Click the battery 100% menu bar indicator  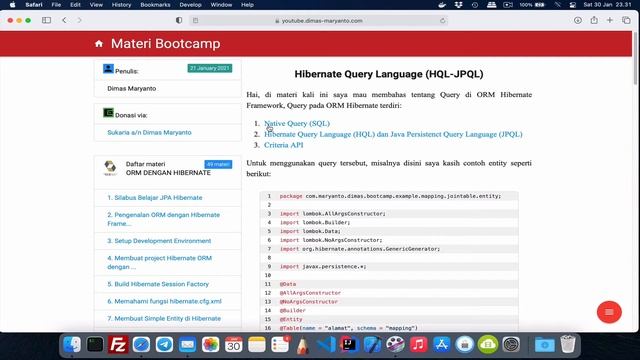coord(532,5)
